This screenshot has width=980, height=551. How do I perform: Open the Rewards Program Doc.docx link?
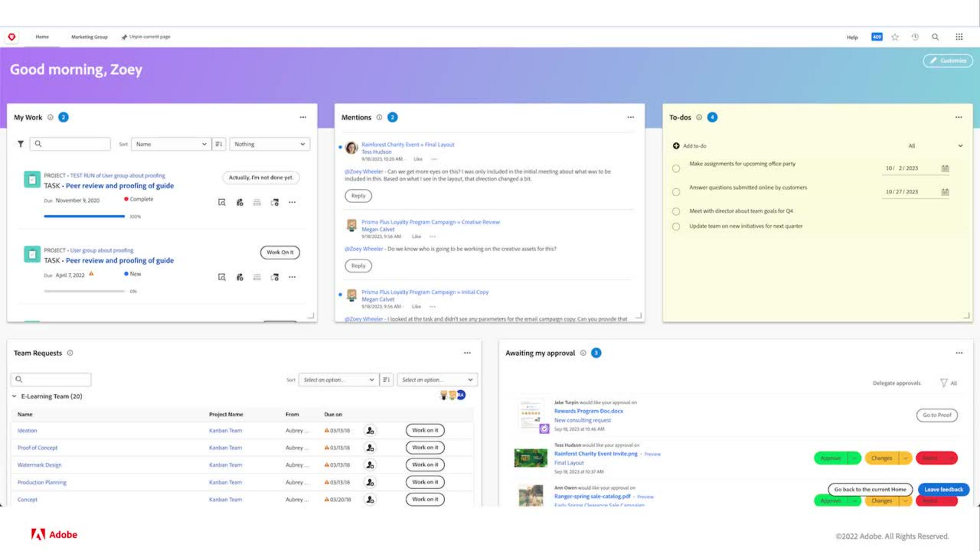point(589,411)
